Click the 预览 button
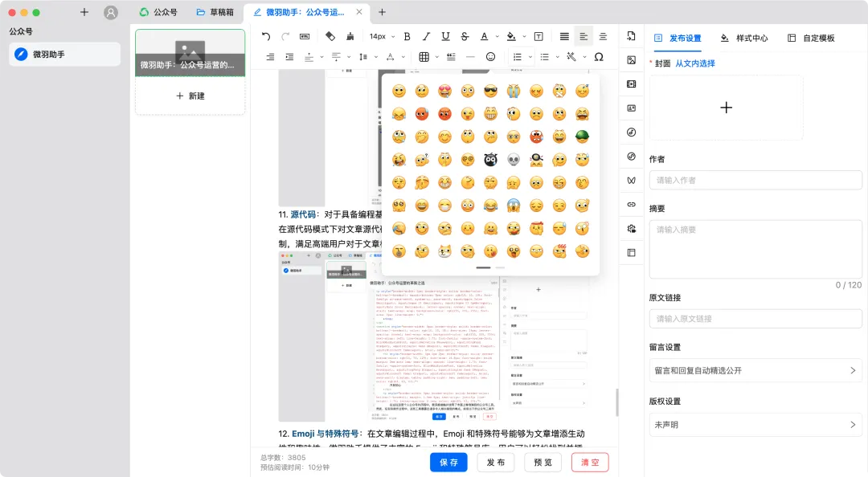This screenshot has height=477, width=868. [542, 462]
